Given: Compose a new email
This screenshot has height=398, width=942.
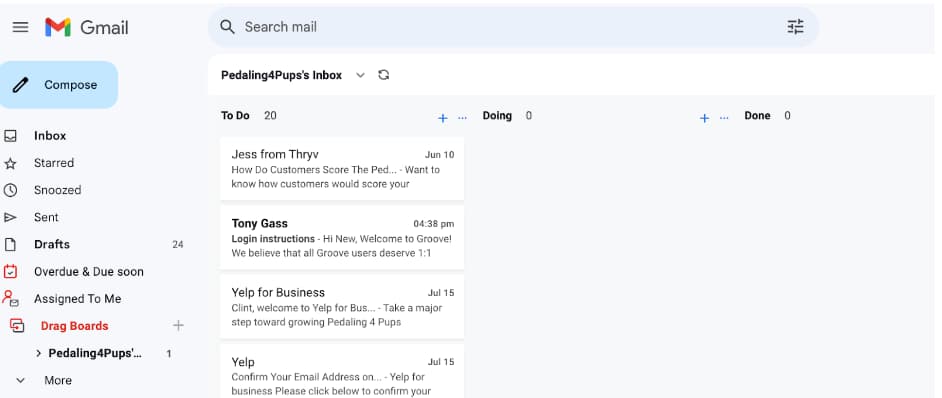Looking at the screenshot, I should tap(58, 85).
